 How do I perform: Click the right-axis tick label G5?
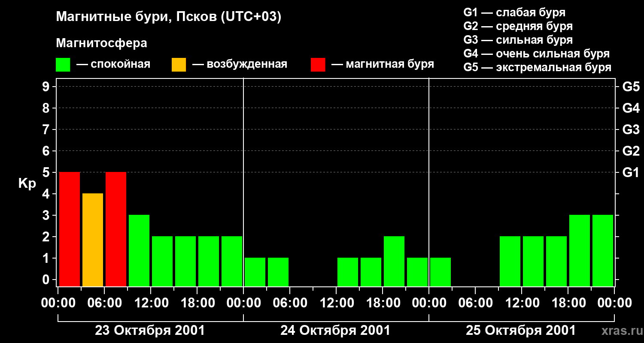(631, 87)
